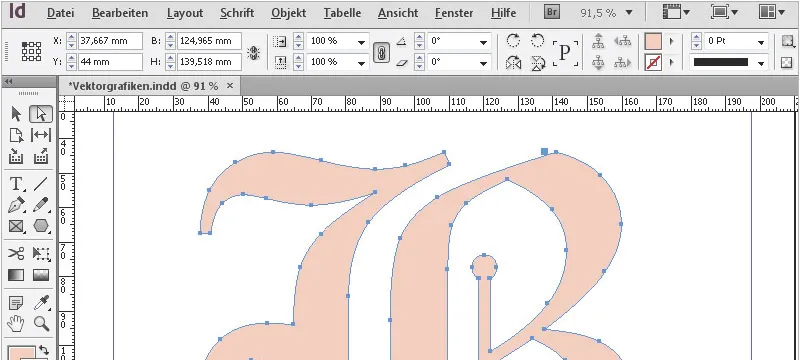Flip the object vertically
The height and width of the screenshot is (360, 800).
[538, 63]
